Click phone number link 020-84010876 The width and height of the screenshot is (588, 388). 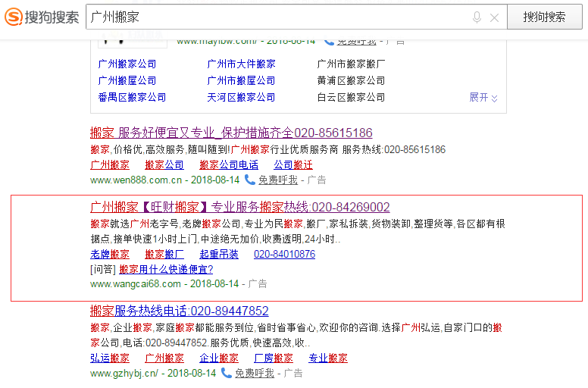tap(285, 254)
